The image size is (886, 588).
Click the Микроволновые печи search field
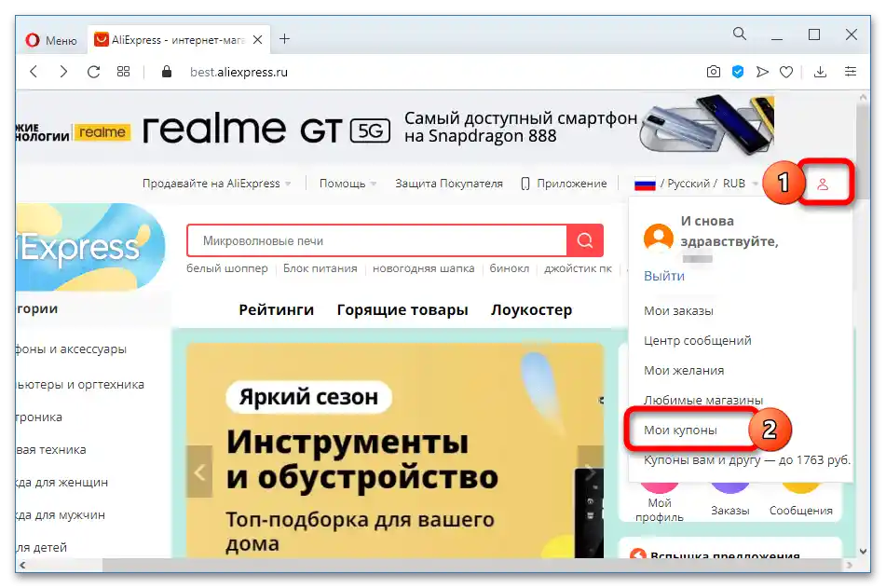click(x=377, y=240)
